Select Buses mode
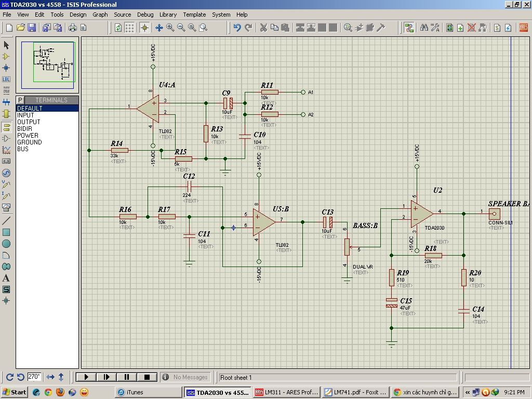532x399 pixels. click(6, 102)
